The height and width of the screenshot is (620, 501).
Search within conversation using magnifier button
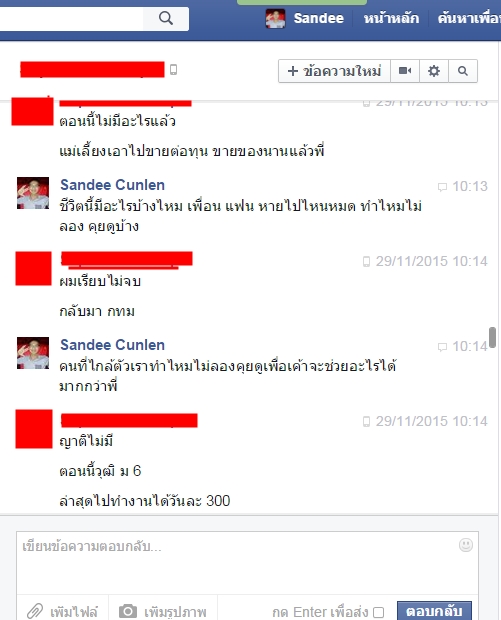[463, 71]
